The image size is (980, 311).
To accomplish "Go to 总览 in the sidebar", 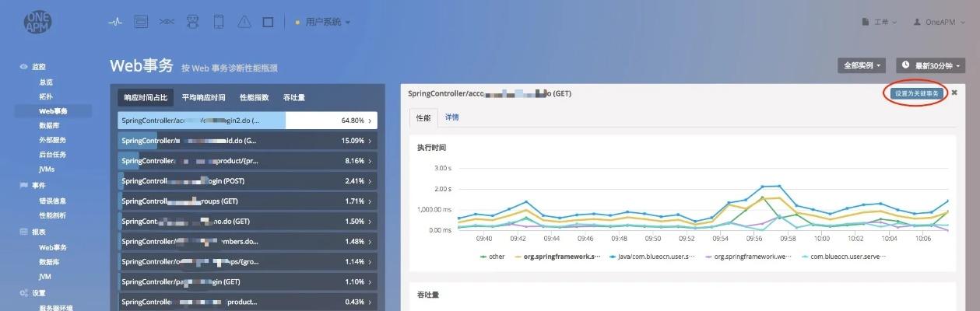I will click(x=47, y=82).
